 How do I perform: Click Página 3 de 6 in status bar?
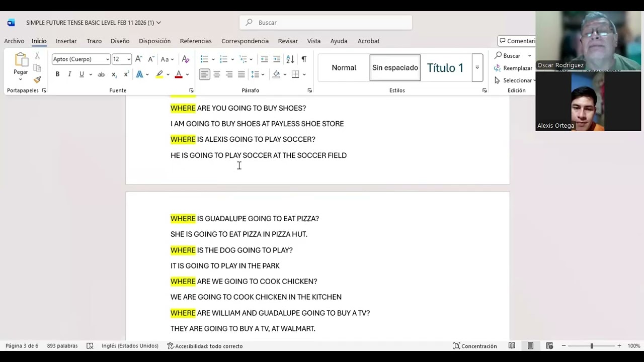[x=22, y=346]
